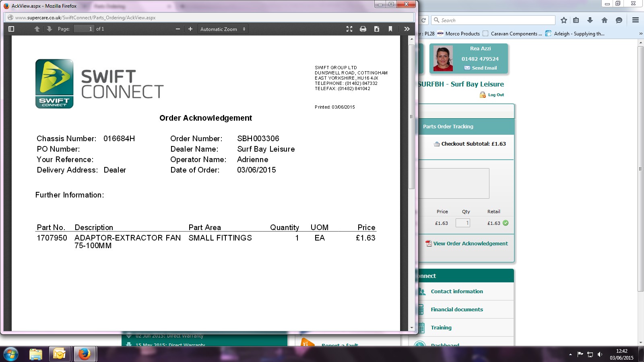Toggle the PDF viewer sidebar

[x=11, y=29]
